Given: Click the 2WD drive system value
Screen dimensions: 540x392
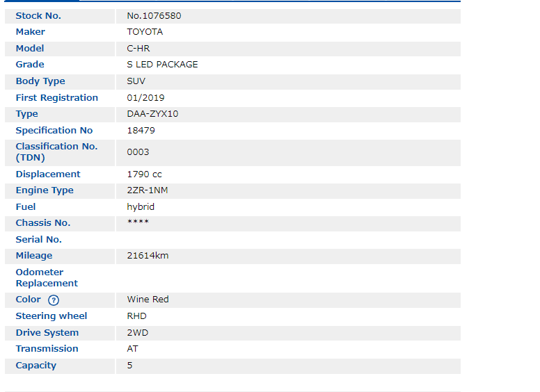Looking at the screenshot, I should (x=137, y=333).
